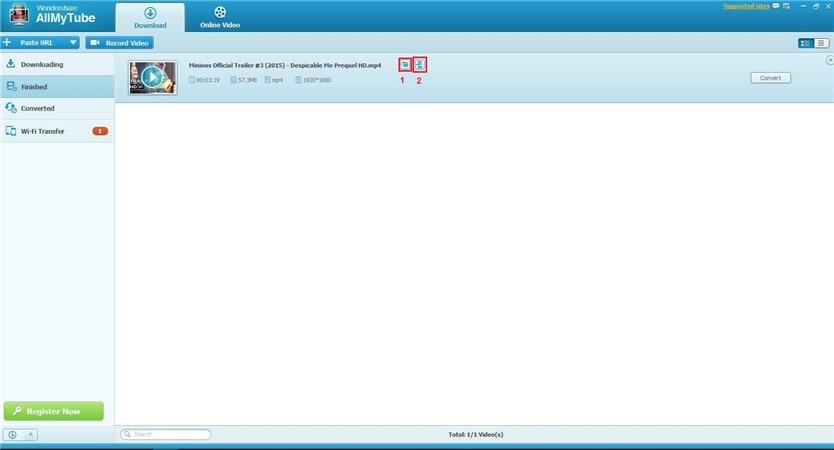Click the 57.3MB file size text
This screenshot has height=450, width=834.
point(247,80)
